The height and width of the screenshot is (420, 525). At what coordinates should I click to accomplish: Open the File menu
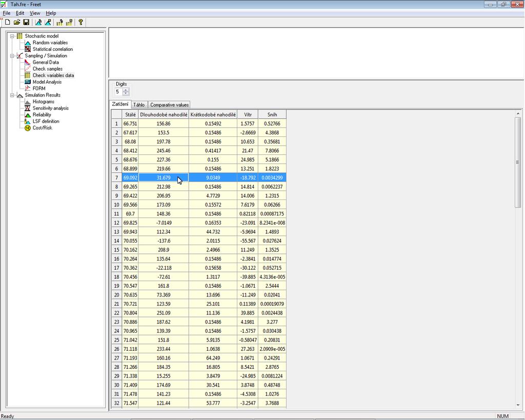[6, 13]
